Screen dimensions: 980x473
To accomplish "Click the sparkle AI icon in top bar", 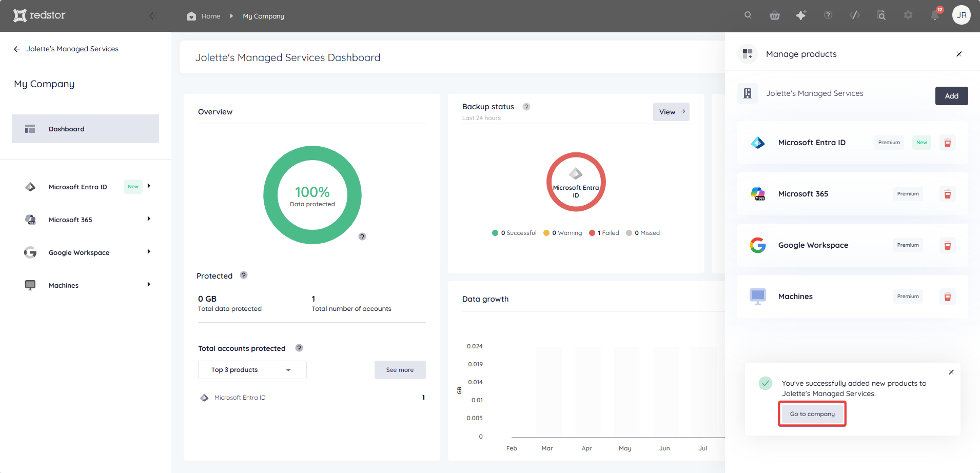I will [x=801, y=15].
